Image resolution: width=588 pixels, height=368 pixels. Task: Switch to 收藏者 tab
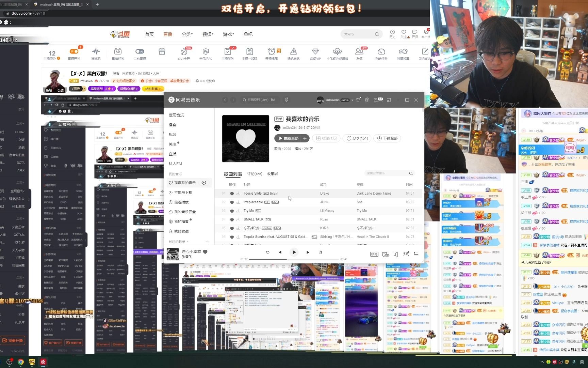pos(273,174)
